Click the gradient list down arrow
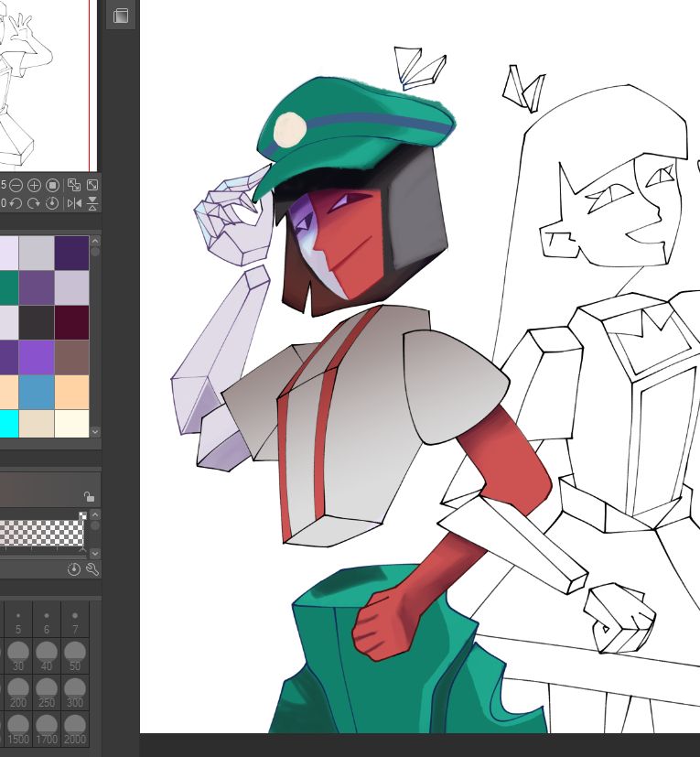The width and height of the screenshot is (700, 757). [x=95, y=553]
